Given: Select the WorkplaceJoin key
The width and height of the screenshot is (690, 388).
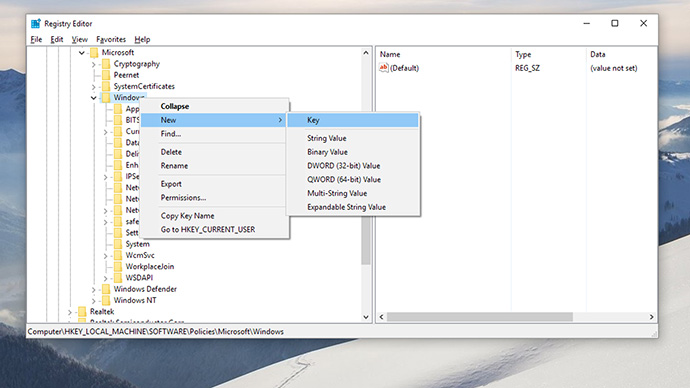Looking at the screenshot, I should pos(150,267).
